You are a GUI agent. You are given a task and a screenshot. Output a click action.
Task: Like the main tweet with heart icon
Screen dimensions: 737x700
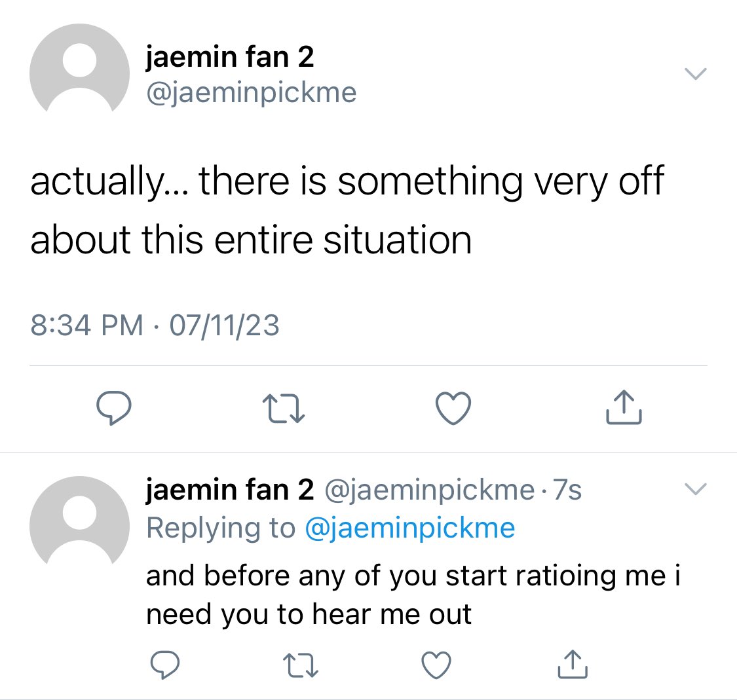(453, 408)
